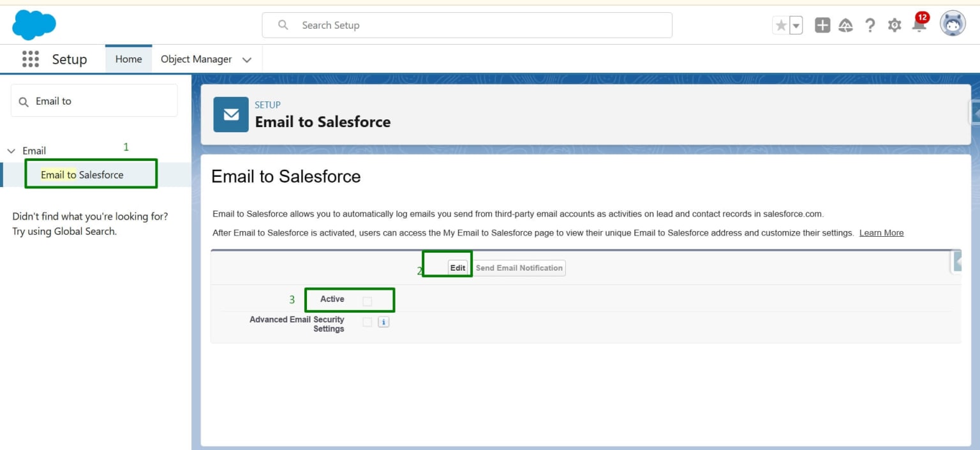Screen dimensions: 980x450
Task: Open the Learn More link
Action: (881, 233)
